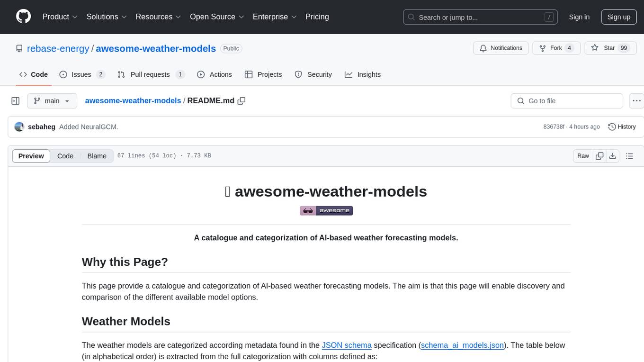Open awesome-weather-models breadcrumb folder
This screenshot has height=362, width=644.
tap(133, 100)
